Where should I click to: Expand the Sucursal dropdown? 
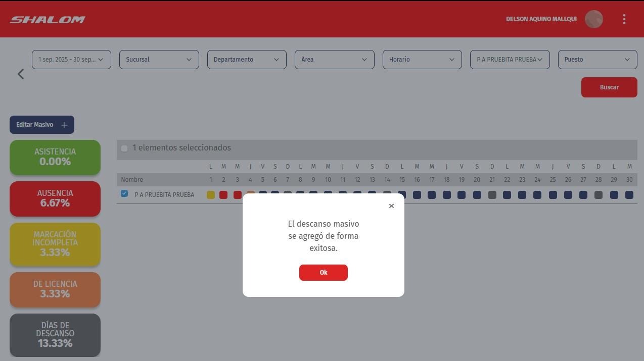coord(159,60)
